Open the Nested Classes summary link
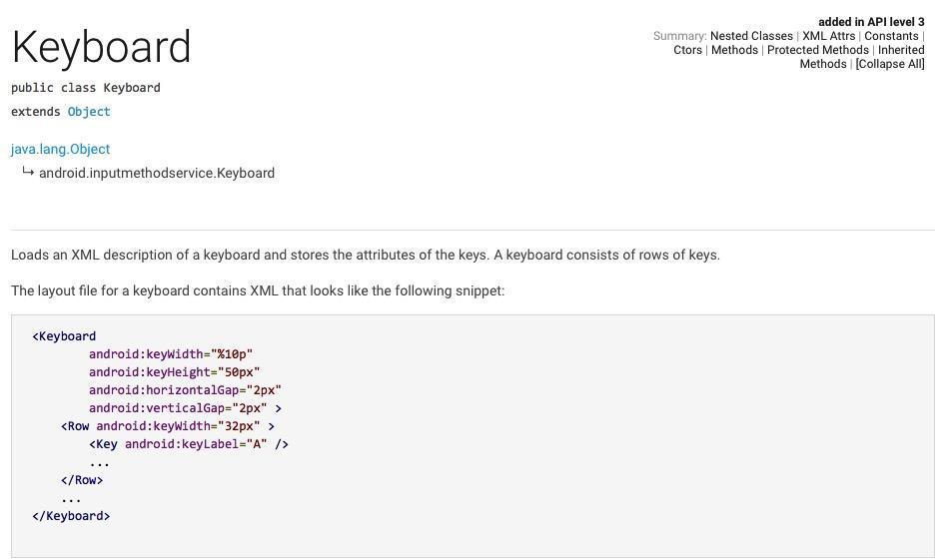The height and width of the screenshot is (560, 951). coord(751,36)
